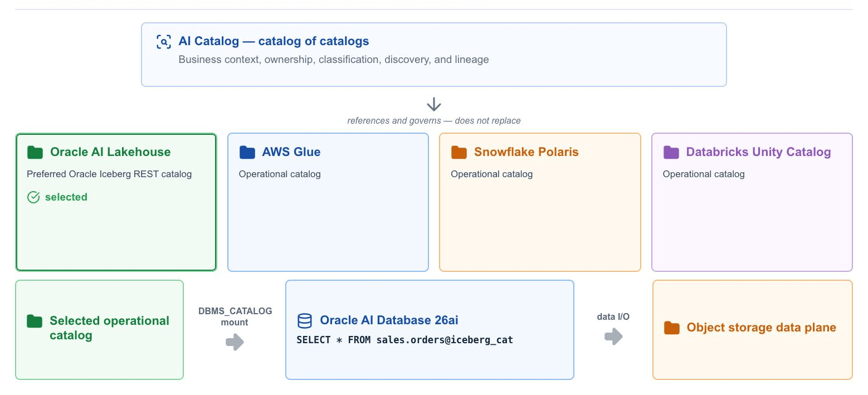Viewport: 868px width, 395px height.
Task: Select the Oracle AI Lakehouse title
Action: [110, 152]
